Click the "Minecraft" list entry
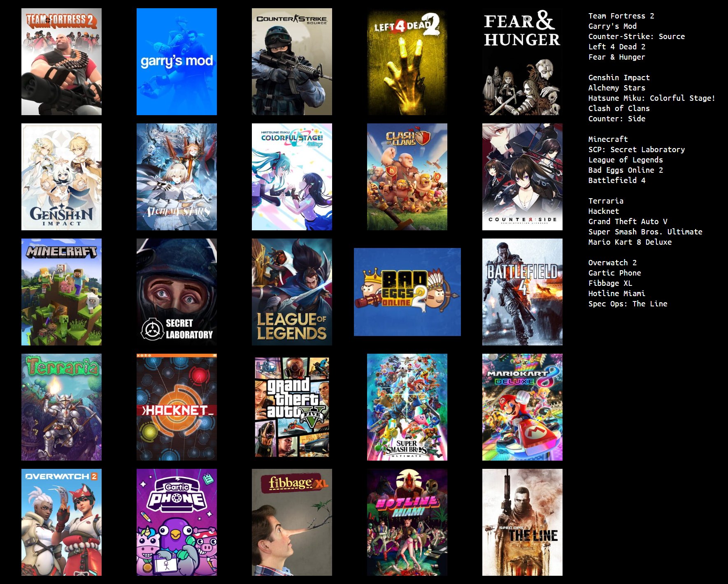Viewport: 728px width, 584px height. click(608, 139)
